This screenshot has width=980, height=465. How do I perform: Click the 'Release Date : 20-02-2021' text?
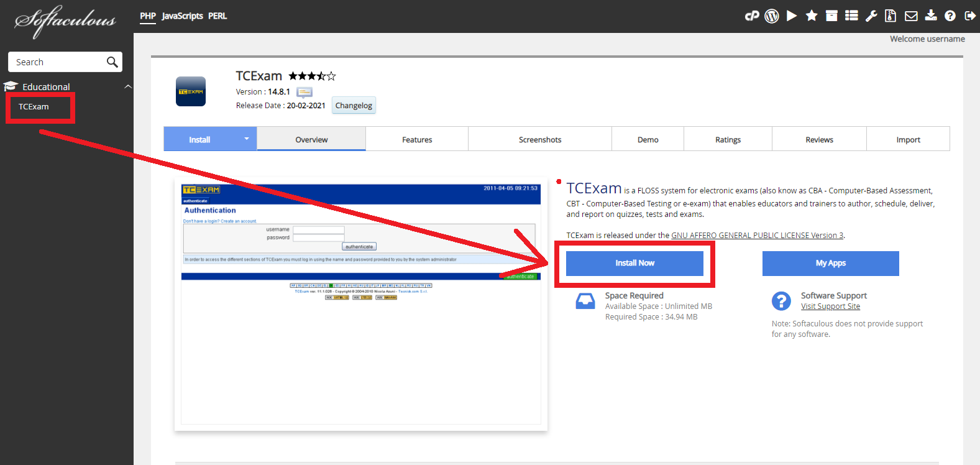click(x=280, y=106)
